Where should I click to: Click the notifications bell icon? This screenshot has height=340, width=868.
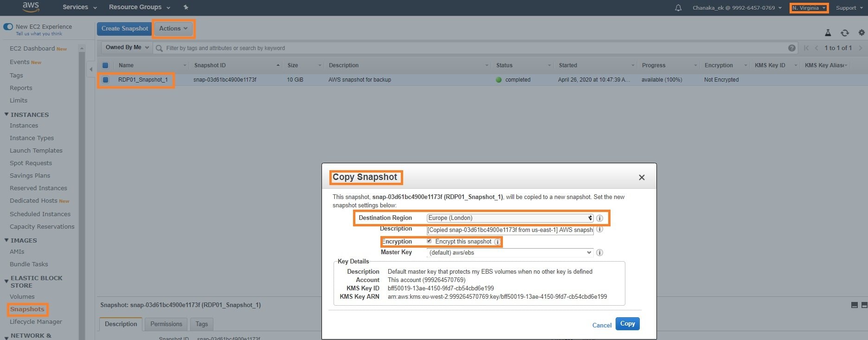click(678, 8)
